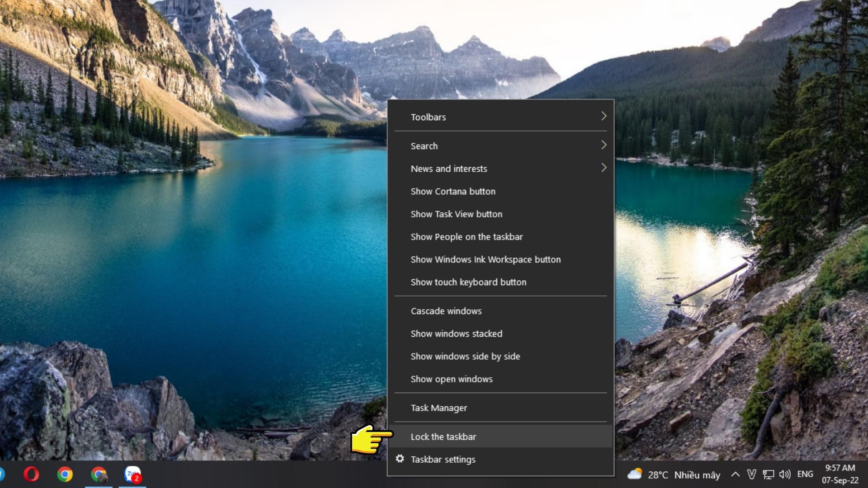Launch Google Chrome from the taskbar
The height and width of the screenshot is (488, 868).
65,474
